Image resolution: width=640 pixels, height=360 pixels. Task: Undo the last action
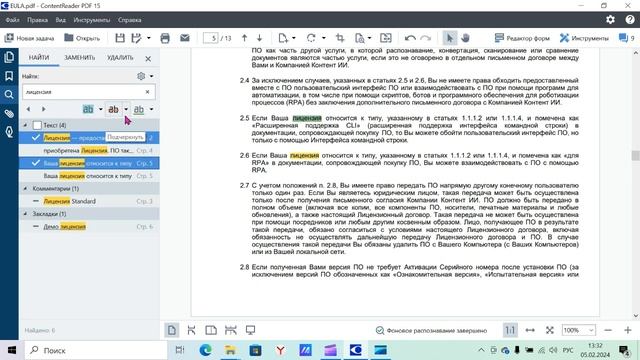pos(410,38)
